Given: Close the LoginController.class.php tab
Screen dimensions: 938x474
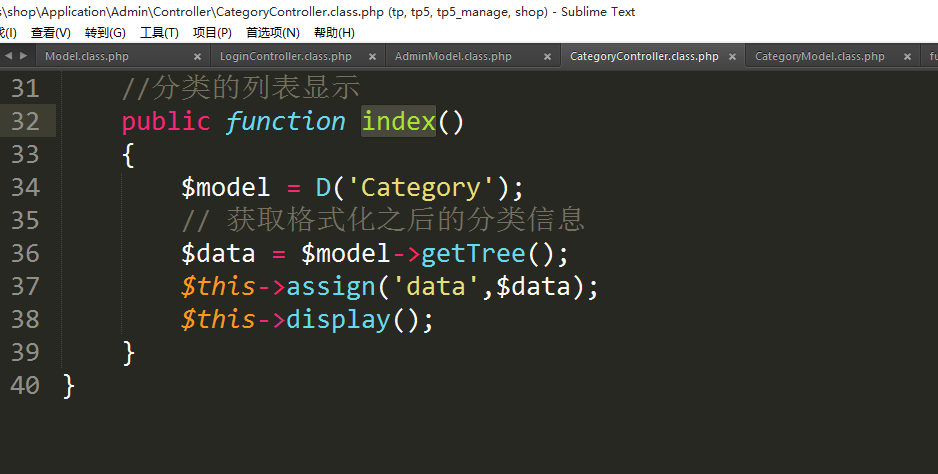Looking at the screenshot, I should click(372, 57).
